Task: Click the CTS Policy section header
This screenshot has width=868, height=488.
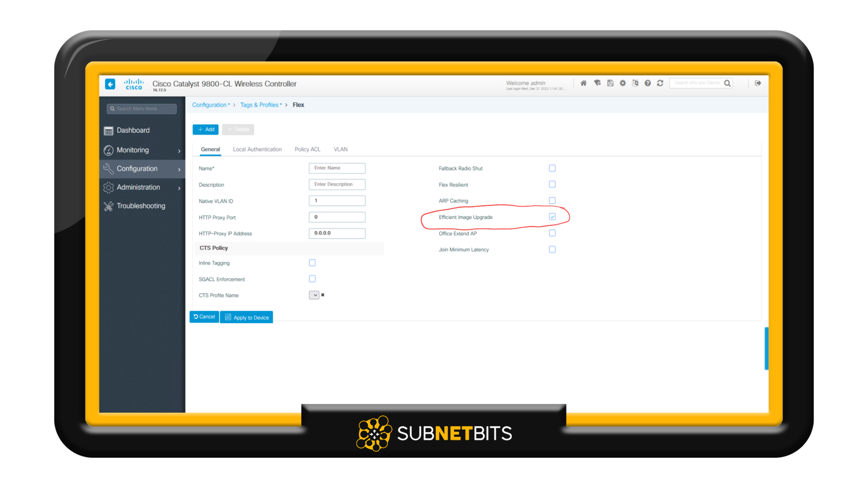Action: point(289,248)
